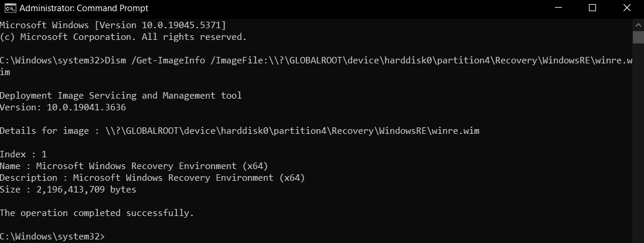The width and height of the screenshot is (644, 243).
Task: Maximize the Command Prompt window
Action: click(x=592, y=8)
